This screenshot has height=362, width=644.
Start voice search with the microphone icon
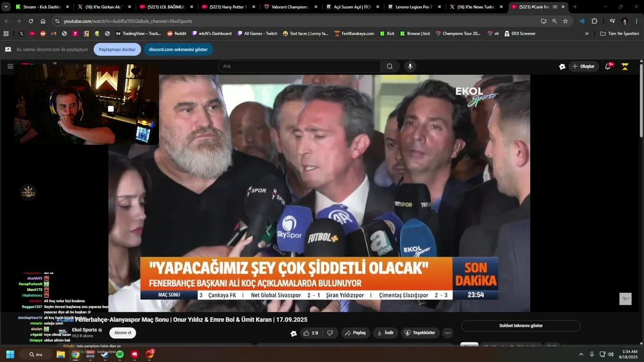click(x=410, y=66)
